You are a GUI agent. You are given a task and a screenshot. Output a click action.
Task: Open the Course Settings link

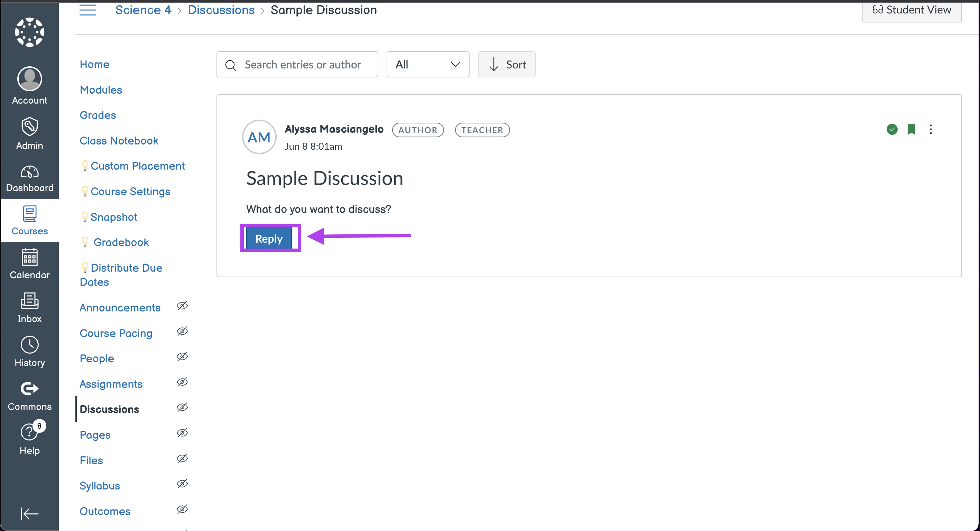point(130,191)
